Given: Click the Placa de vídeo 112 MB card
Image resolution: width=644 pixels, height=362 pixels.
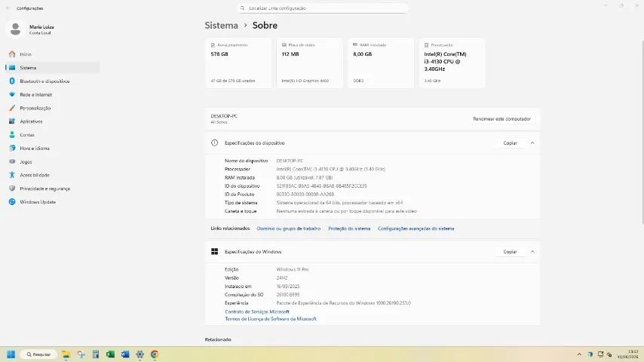Looking at the screenshot, I should (309, 63).
